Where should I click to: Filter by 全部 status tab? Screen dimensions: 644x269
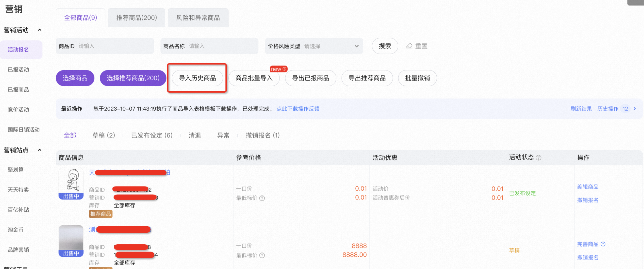[x=70, y=135]
